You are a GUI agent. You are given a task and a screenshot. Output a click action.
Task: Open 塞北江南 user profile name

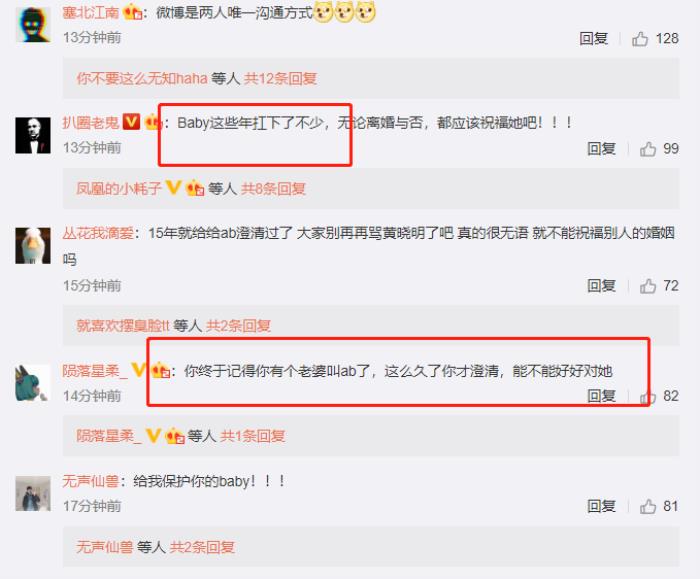(x=91, y=12)
